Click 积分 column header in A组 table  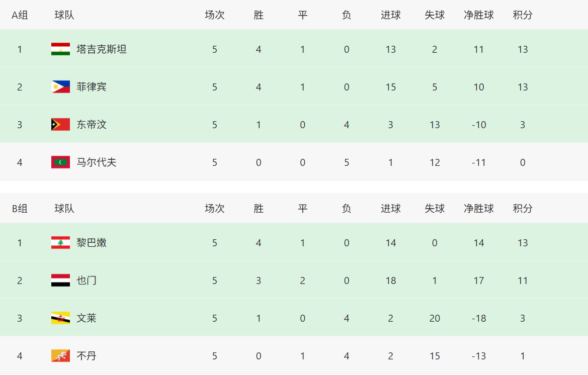coord(523,15)
